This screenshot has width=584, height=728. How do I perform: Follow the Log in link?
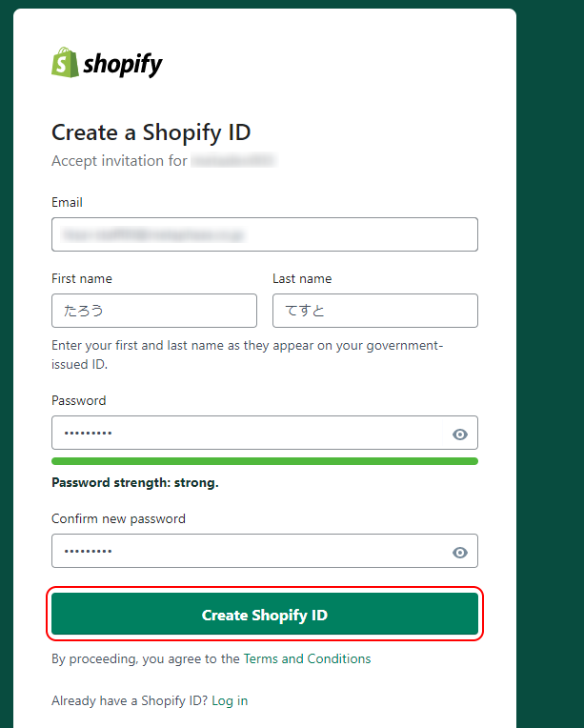click(x=230, y=700)
